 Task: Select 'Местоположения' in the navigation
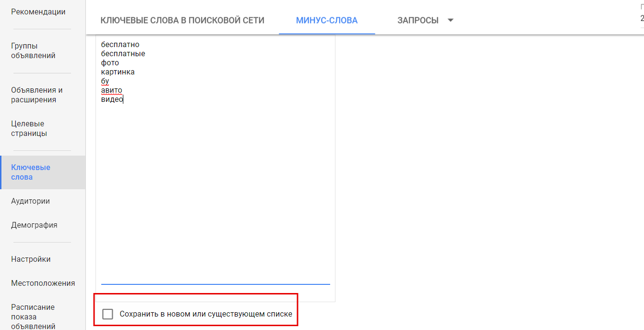[43, 283]
